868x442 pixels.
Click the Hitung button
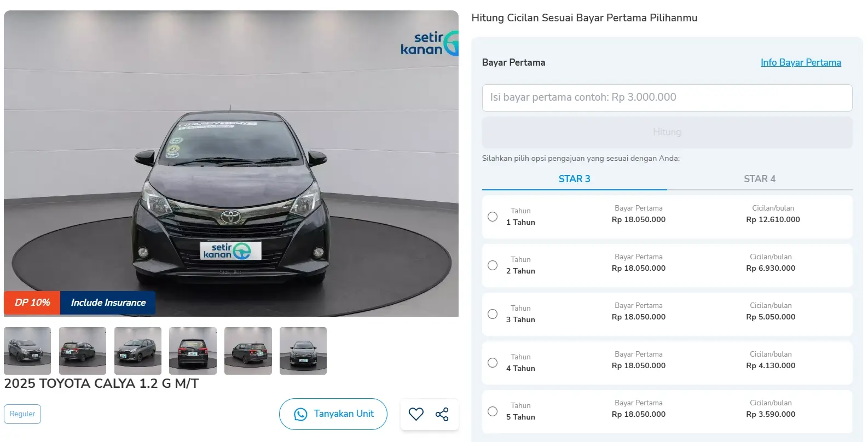tap(667, 132)
